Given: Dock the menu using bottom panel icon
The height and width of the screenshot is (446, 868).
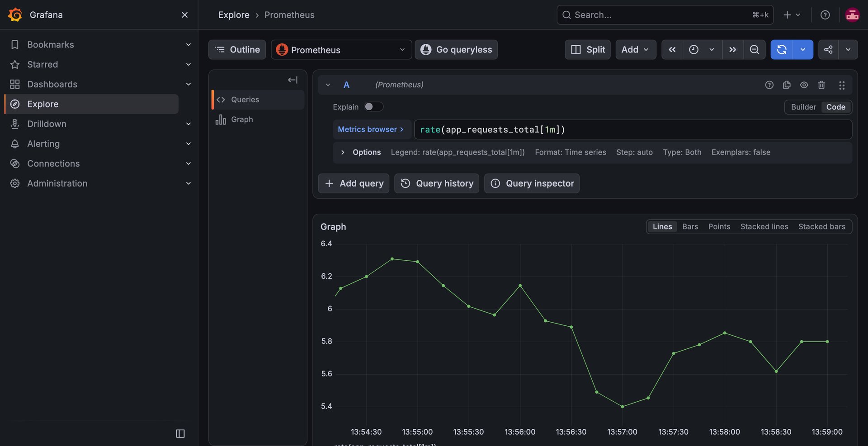Looking at the screenshot, I should [180, 433].
